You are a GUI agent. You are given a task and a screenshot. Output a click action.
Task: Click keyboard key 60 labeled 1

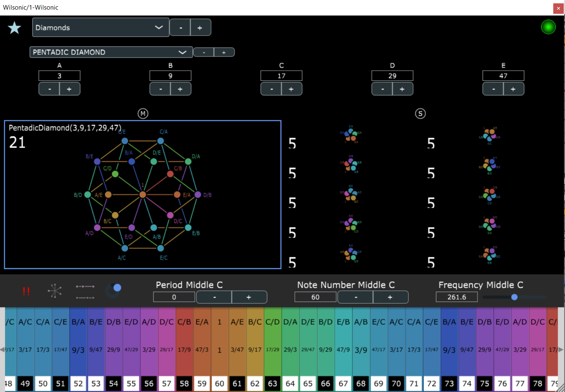(x=219, y=349)
